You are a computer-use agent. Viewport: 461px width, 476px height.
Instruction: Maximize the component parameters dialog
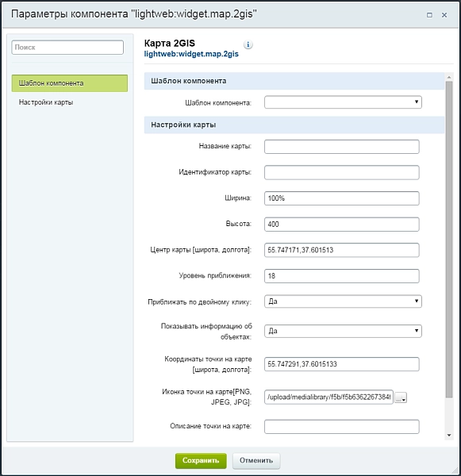coord(429,15)
